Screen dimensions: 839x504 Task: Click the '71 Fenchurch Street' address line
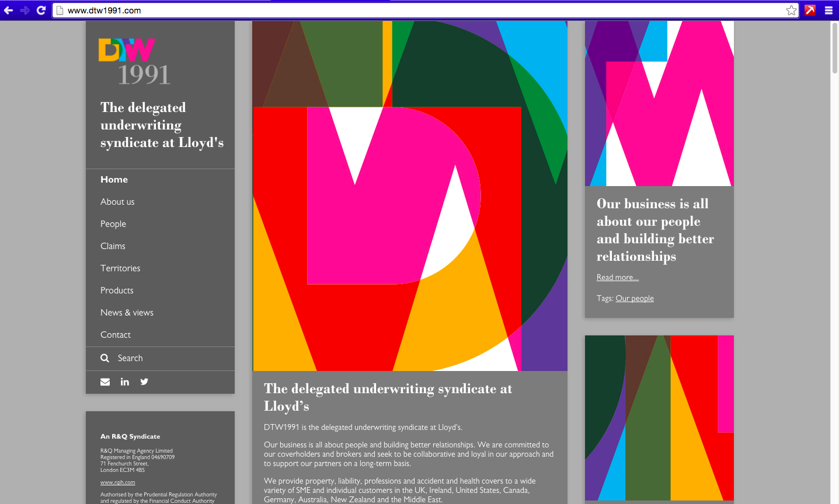pos(124,464)
